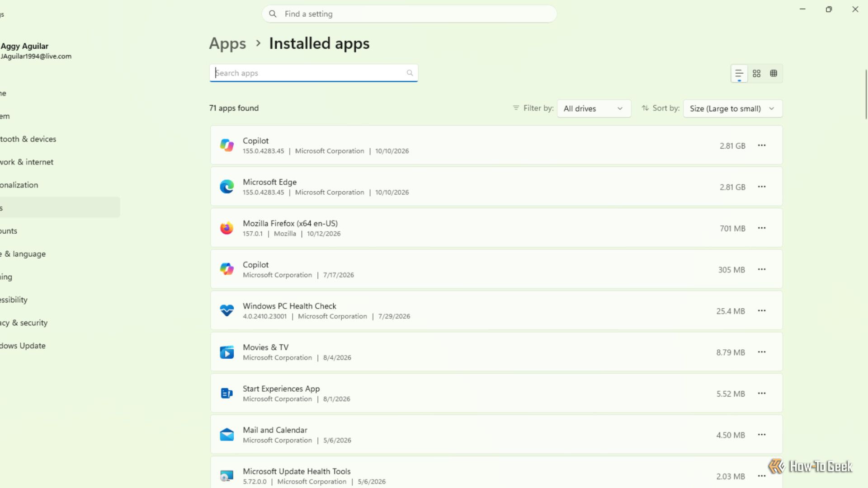Click the Movies & TV app icon

pos(226,352)
